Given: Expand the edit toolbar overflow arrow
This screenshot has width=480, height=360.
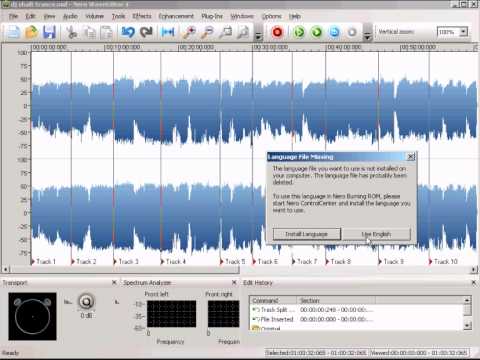Looking at the screenshot, I should pos(258,36).
